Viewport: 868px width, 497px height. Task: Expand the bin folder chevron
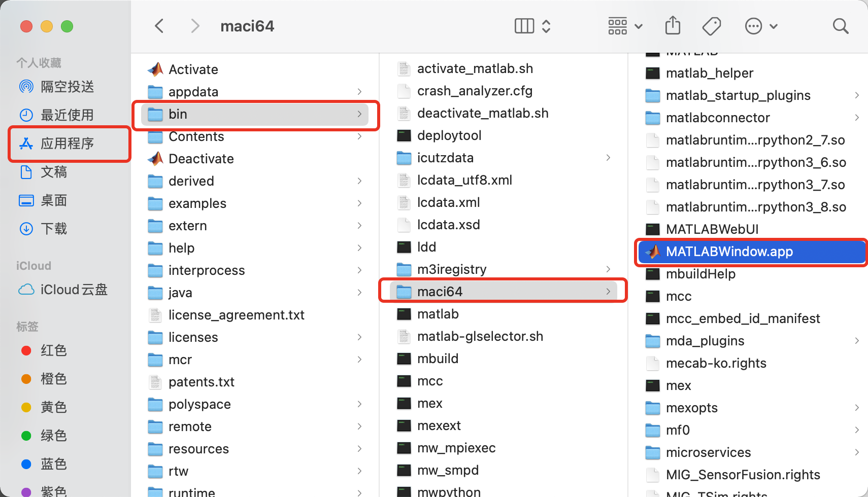[x=359, y=114]
